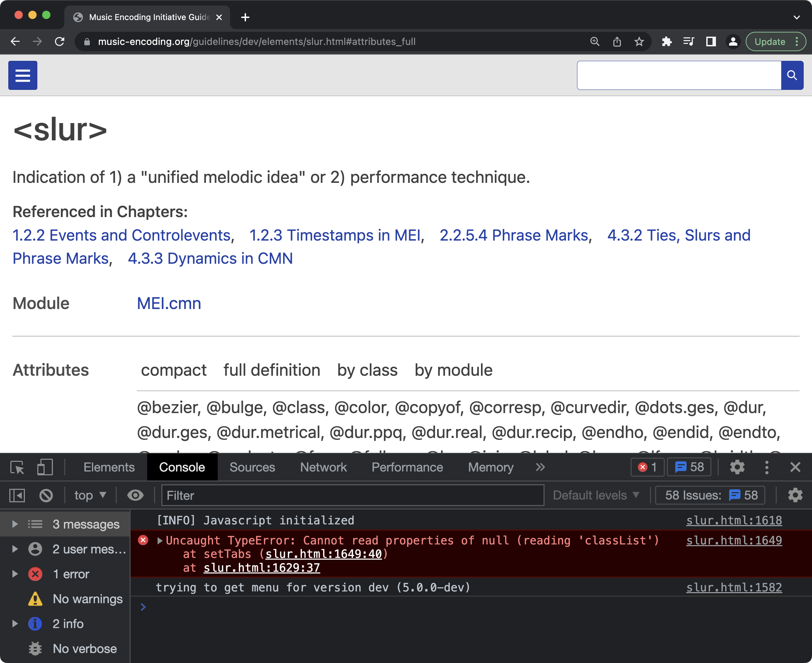Open DevTools settings gear
The image size is (812, 663).
(x=737, y=467)
